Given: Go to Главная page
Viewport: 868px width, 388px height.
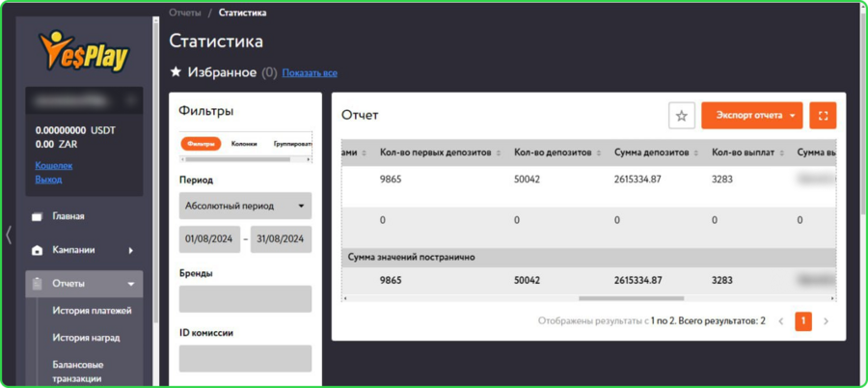Looking at the screenshot, I should click(x=68, y=216).
